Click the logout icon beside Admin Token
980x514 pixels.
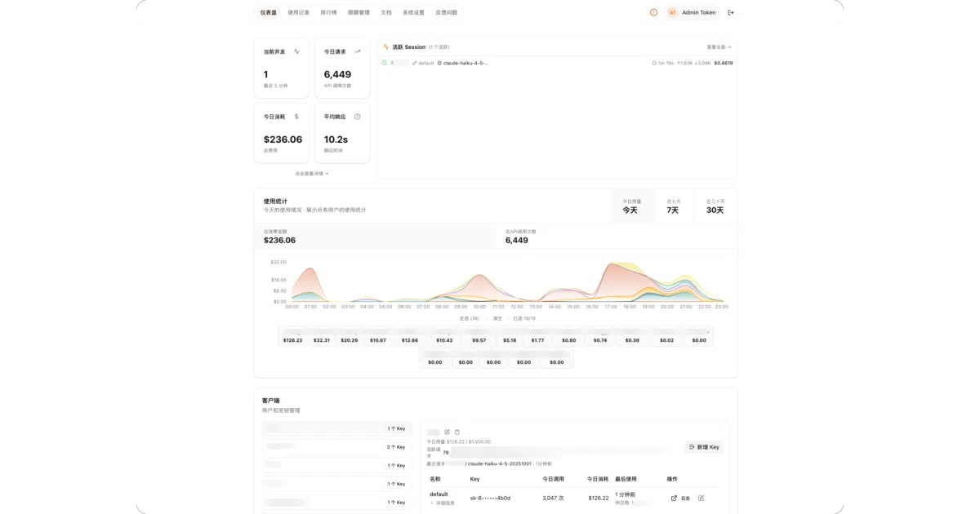[x=731, y=12]
